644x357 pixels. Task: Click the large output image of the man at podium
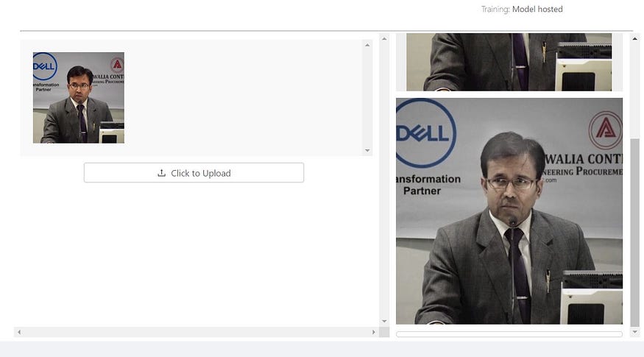coord(509,211)
